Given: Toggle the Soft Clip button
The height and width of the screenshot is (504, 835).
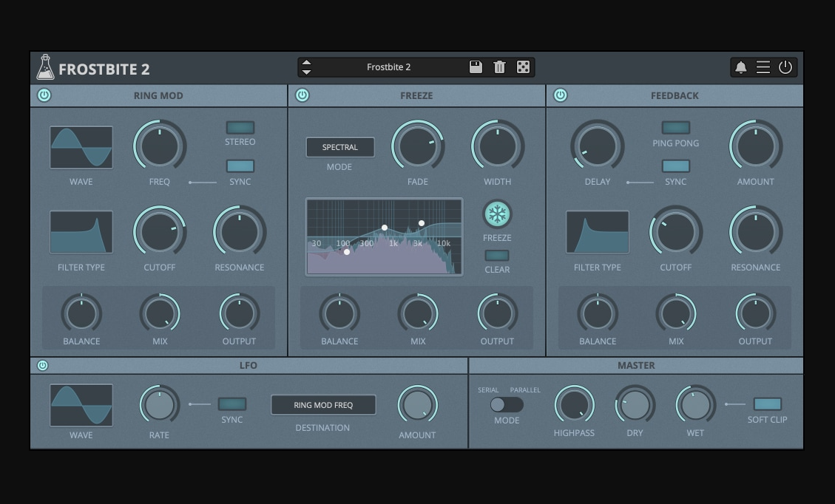Looking at the screenshot, I should pyautogui.click(x=767, y=404).
